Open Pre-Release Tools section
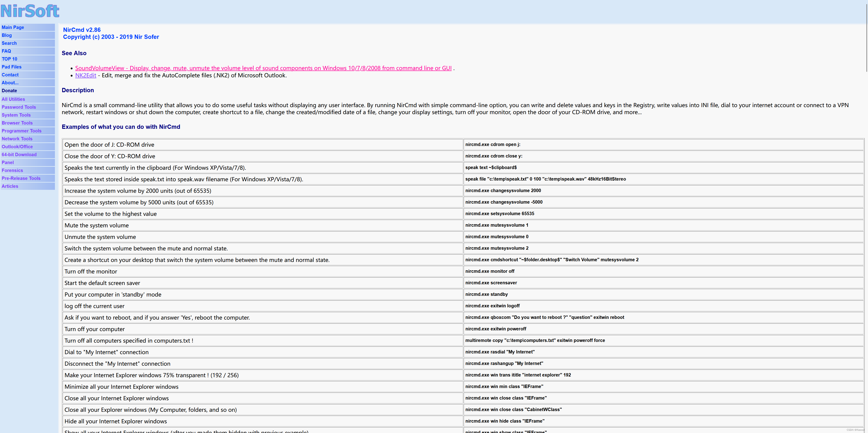This screenshot has height=433, width=868. click(21, 178)
